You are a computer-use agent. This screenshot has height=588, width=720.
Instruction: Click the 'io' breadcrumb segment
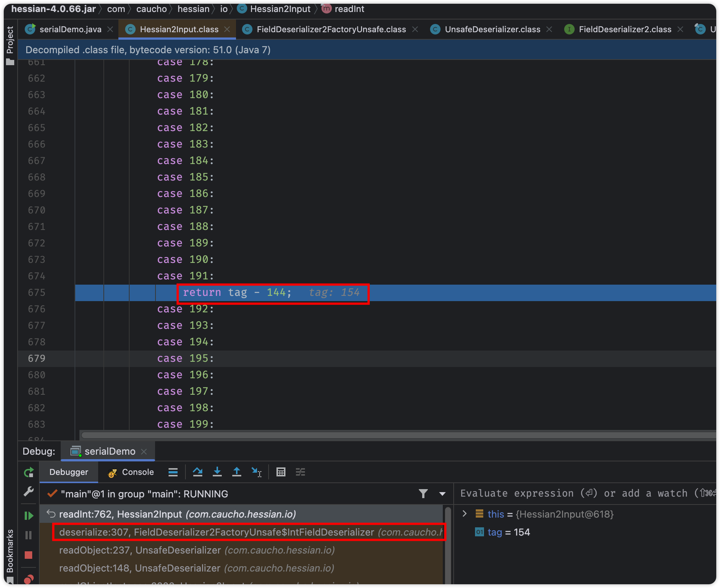tap(224, 9)
